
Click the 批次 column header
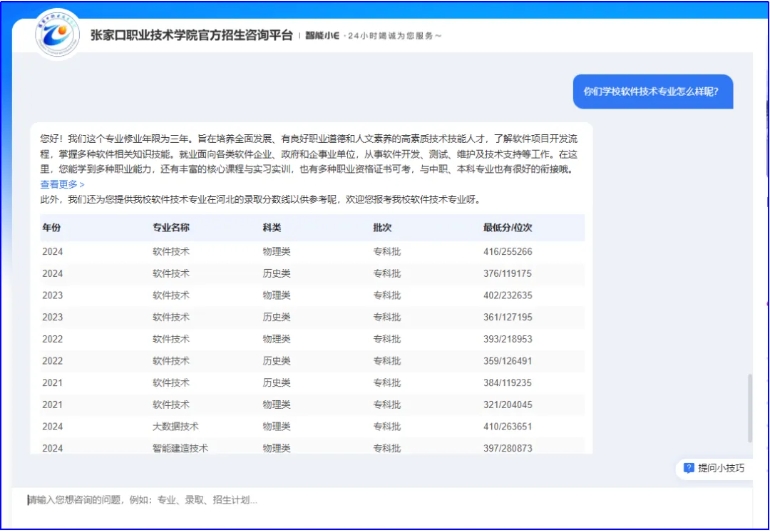tap(382, 228)
